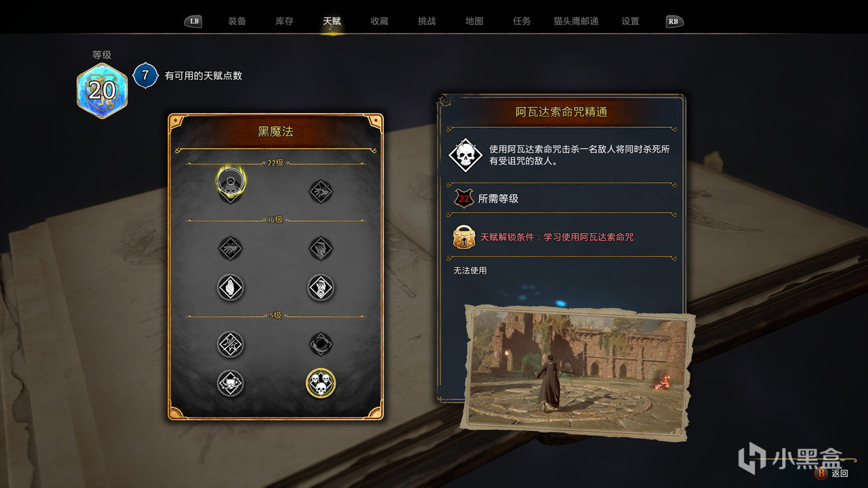The height and width of the screenshot is (488, 868).
Task: Click the open-hand talent icon under 16级
Action: (231, 288)
